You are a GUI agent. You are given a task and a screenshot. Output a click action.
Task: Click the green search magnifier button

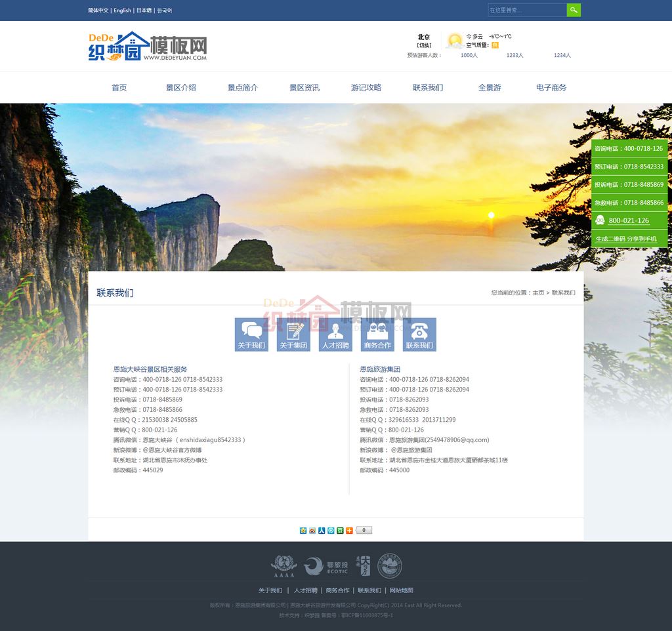[574, 10]
